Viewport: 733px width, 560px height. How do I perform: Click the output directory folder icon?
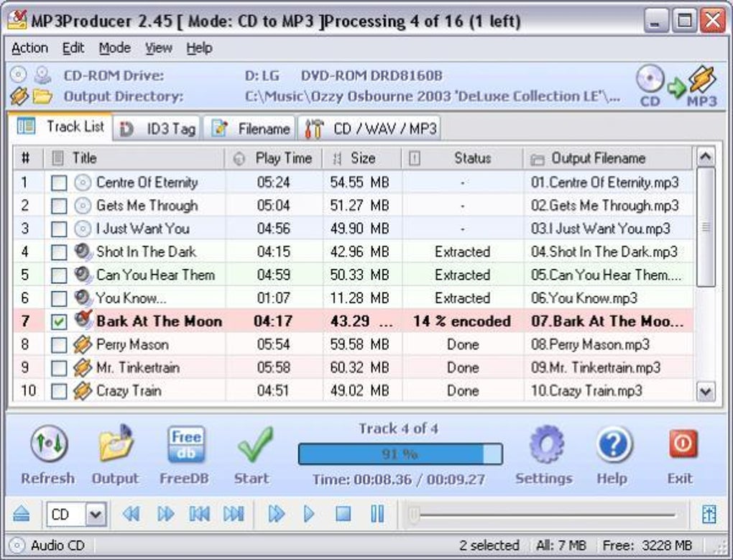[42, 97]
